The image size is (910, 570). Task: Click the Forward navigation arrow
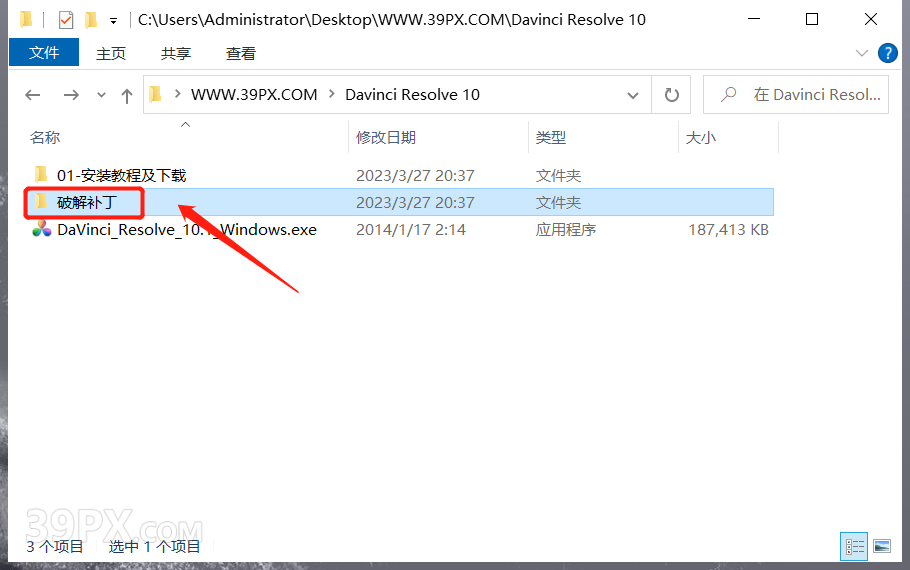[70, 95]
